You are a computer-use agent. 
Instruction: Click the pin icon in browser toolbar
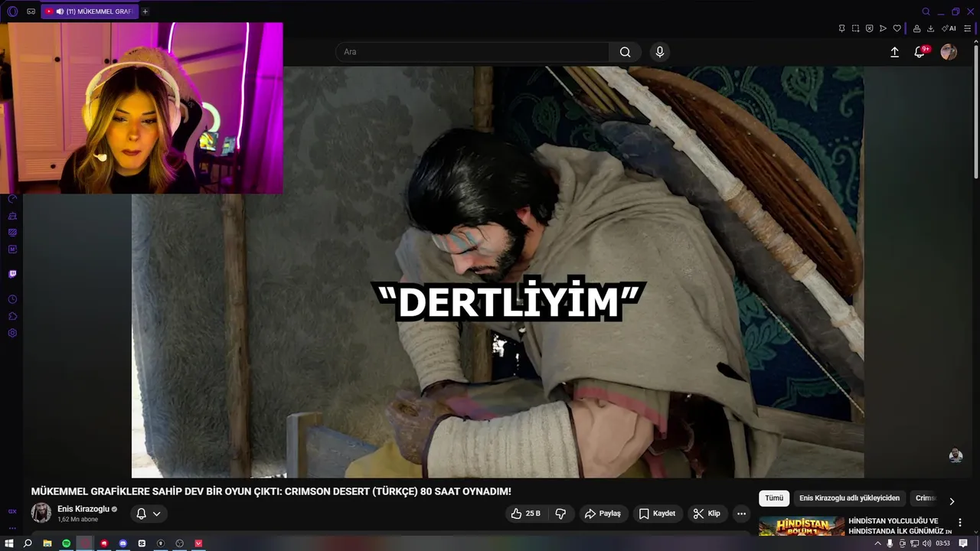[841, 28]
